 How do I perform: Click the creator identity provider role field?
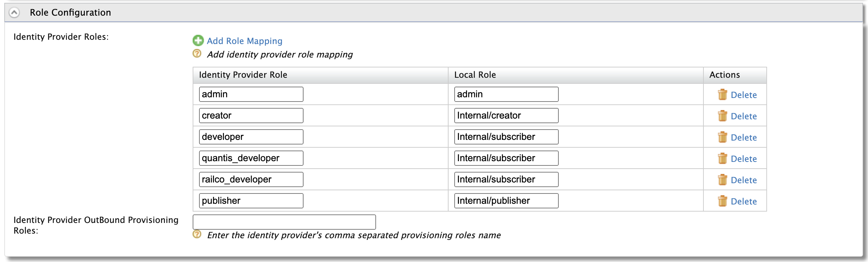coord(251,115)
